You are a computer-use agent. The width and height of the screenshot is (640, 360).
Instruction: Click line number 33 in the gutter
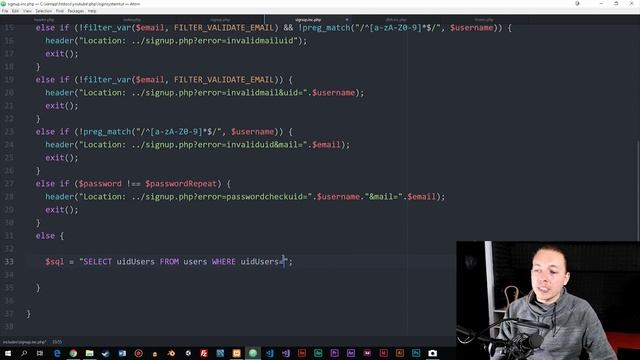9,262
